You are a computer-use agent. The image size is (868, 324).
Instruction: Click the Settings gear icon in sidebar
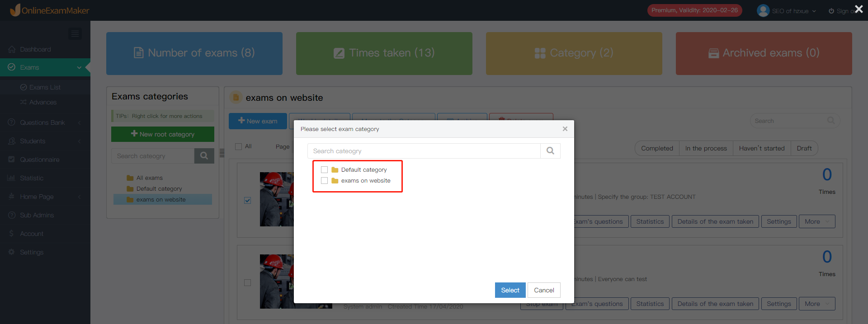pos(12,252)
